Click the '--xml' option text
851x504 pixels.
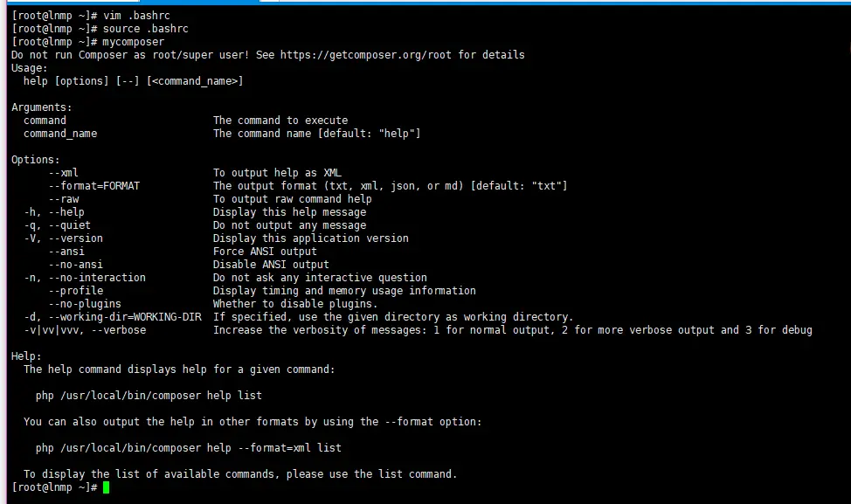click(63, 173)
